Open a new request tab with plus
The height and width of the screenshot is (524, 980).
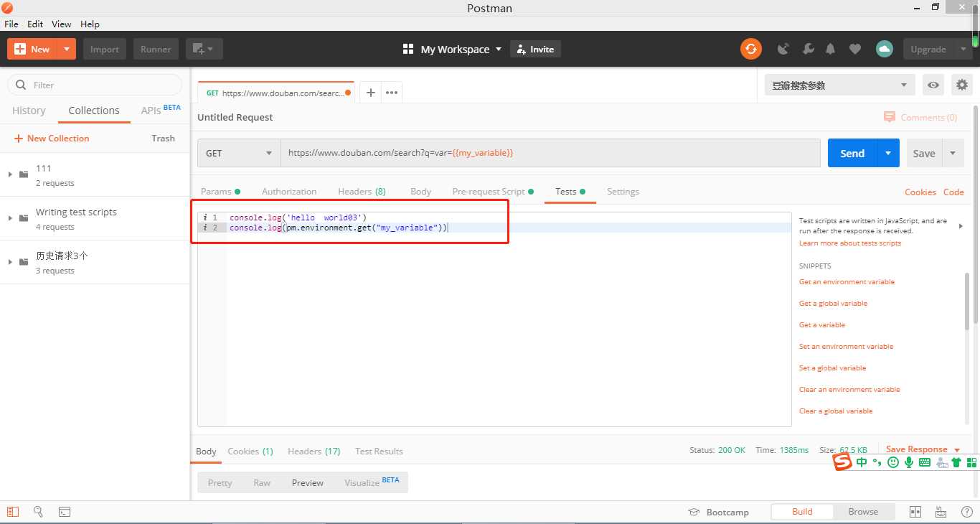[x=370, y=93]
